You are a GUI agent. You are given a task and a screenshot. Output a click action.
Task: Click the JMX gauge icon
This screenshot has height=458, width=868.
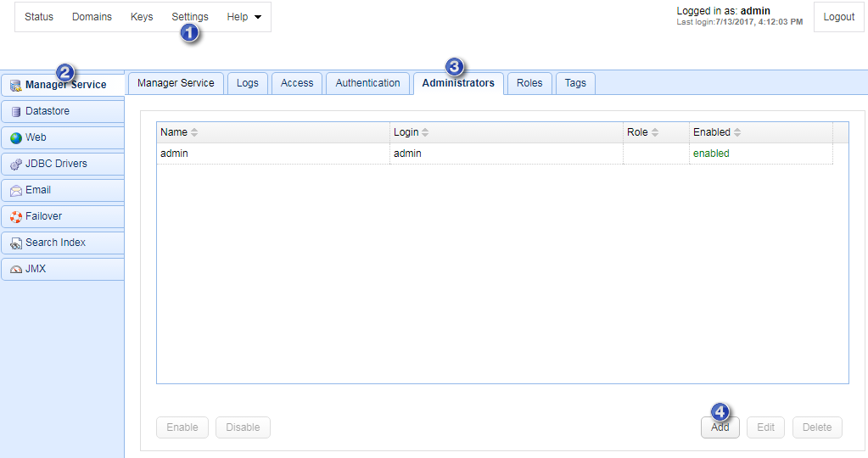16,270
